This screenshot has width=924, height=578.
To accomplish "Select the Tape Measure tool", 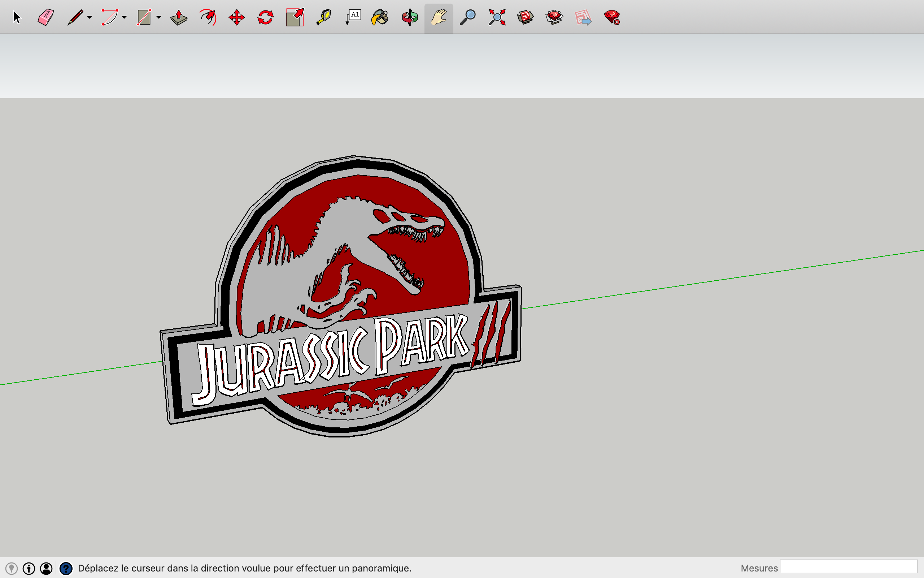I will click(x=324, y=18).
